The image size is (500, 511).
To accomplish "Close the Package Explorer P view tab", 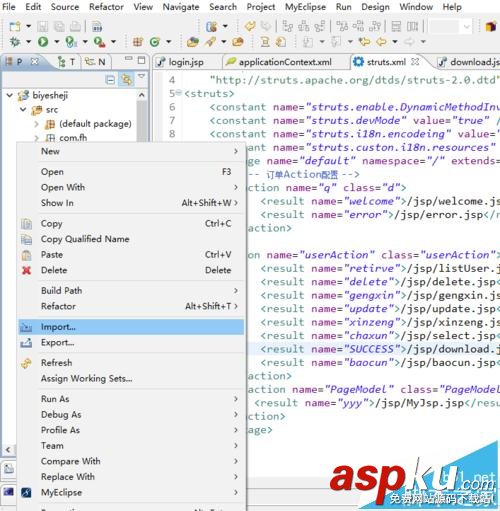I will [x=35, y=61].
